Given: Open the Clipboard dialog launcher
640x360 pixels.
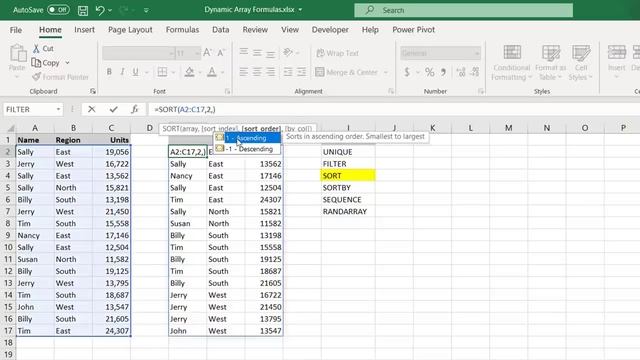Looking at the screenshot, I should point(93,91).
